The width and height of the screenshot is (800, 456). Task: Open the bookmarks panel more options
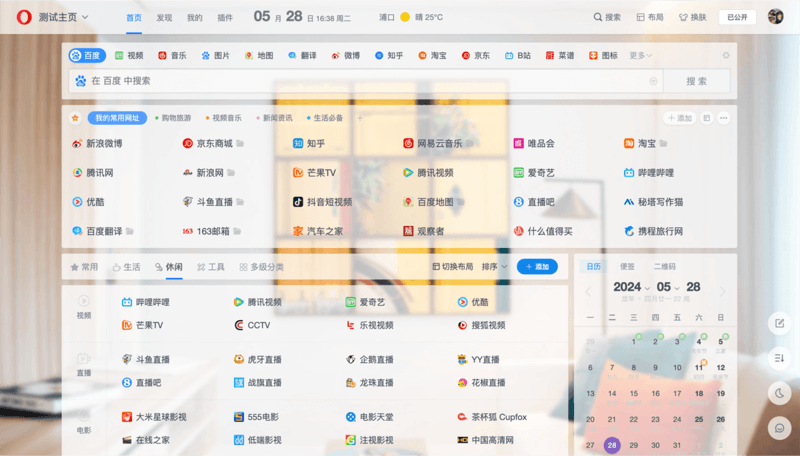tap(723, 118)
